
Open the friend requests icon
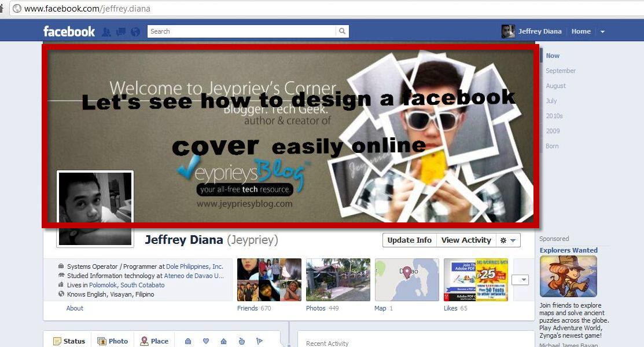106,32
